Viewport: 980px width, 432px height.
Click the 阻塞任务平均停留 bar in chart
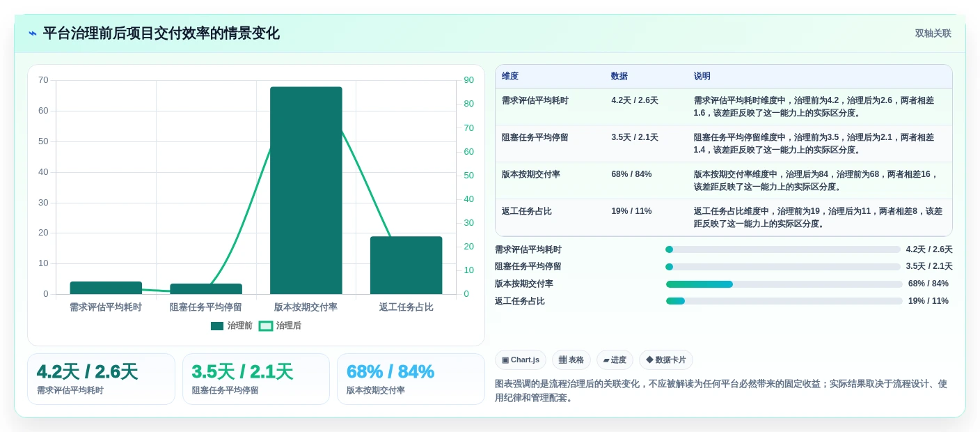point(206,288)
